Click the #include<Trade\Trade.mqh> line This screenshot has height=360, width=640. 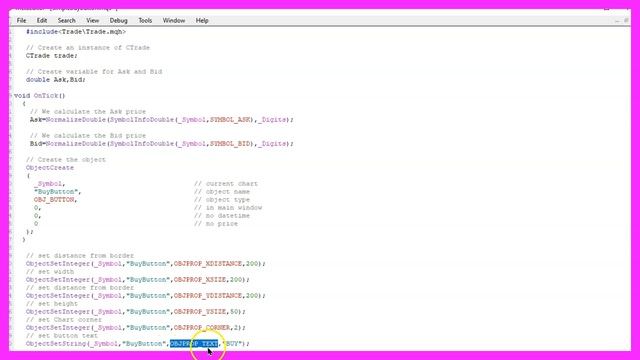[x=76, y=31]
